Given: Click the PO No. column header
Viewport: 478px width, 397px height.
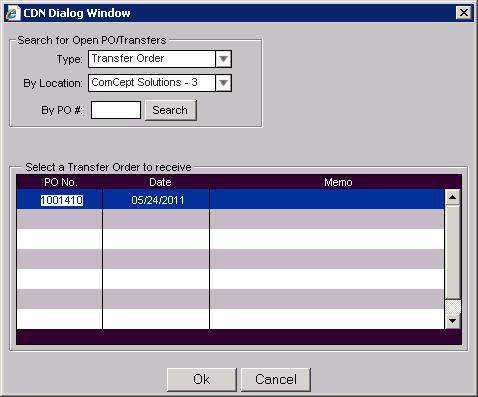Looking at the screenshot, I should [60, 182].
